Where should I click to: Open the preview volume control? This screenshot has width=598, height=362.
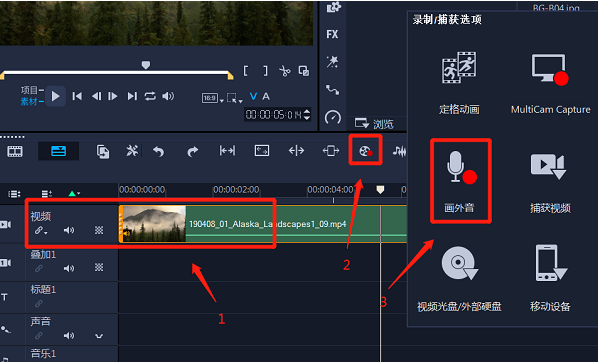pyautogui.click(x=168, y=96)
